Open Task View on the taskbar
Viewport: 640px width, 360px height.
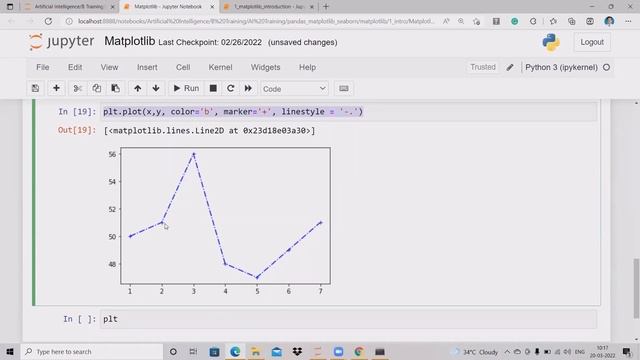coord(193,351)
